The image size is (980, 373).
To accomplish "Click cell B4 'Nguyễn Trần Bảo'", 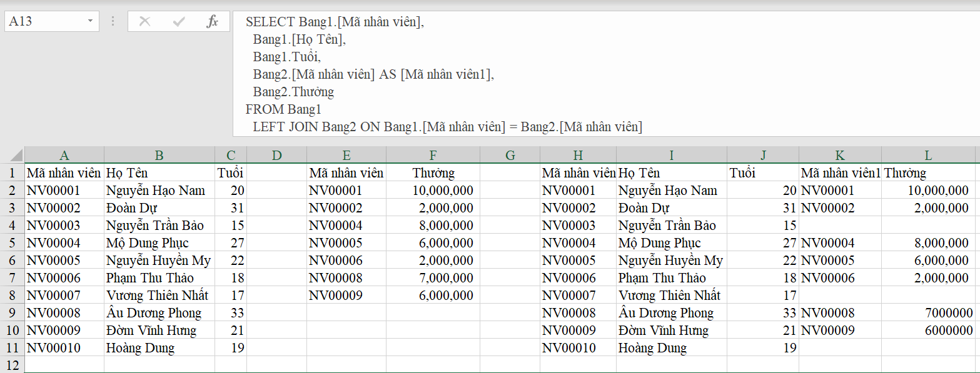I will coord(159,226).
